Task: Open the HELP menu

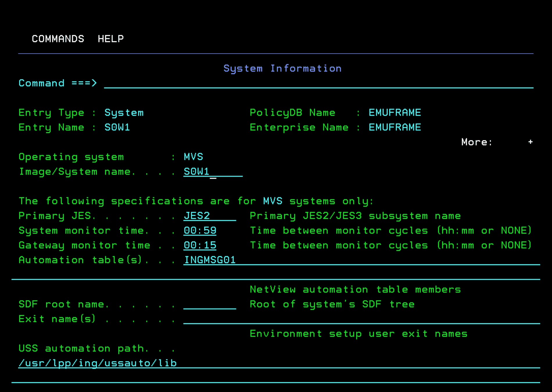Action: (x=110, y=39)
